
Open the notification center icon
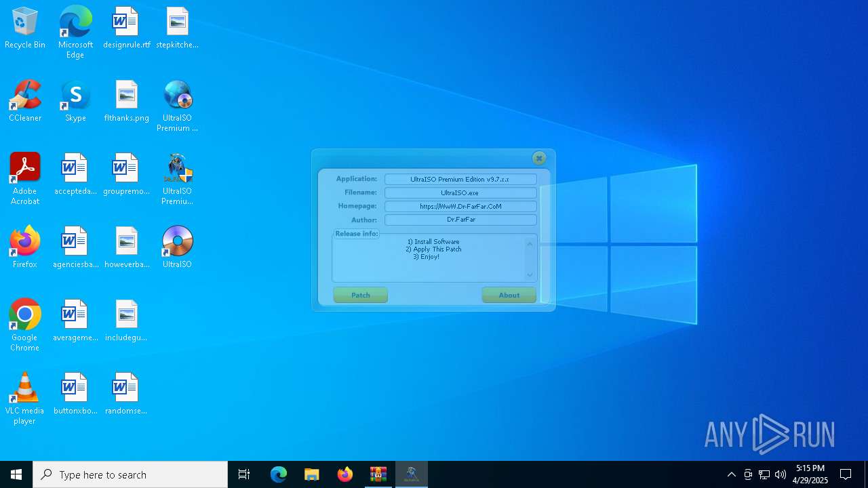846,474
